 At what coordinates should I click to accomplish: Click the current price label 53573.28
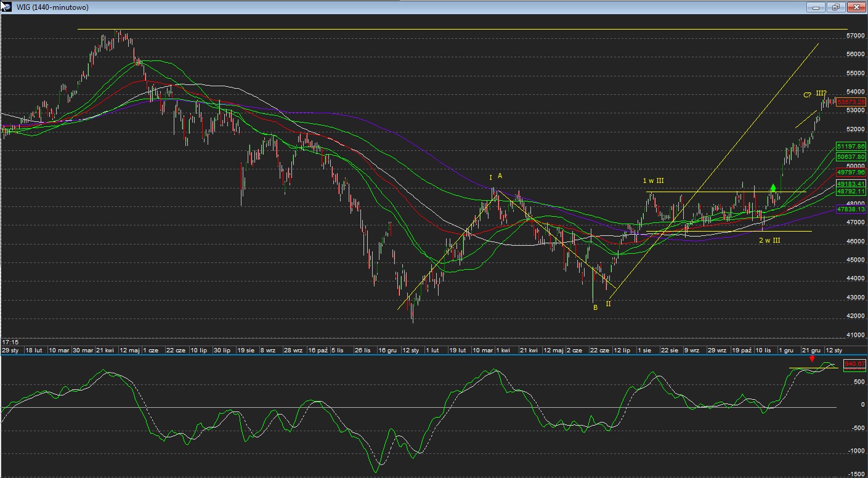coord(851,102)
